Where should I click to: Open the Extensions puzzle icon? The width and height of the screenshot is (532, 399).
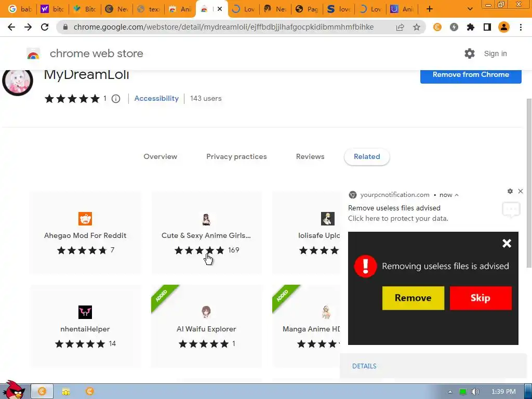[x=471, y=27]
